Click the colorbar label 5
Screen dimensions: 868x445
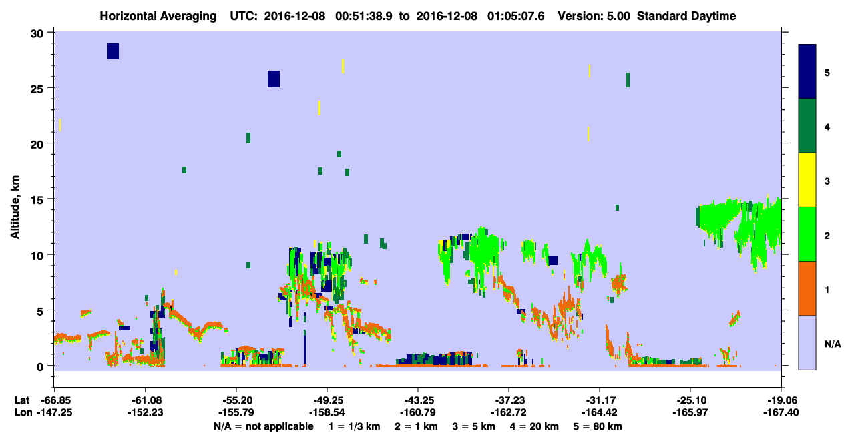coord(827,72)
